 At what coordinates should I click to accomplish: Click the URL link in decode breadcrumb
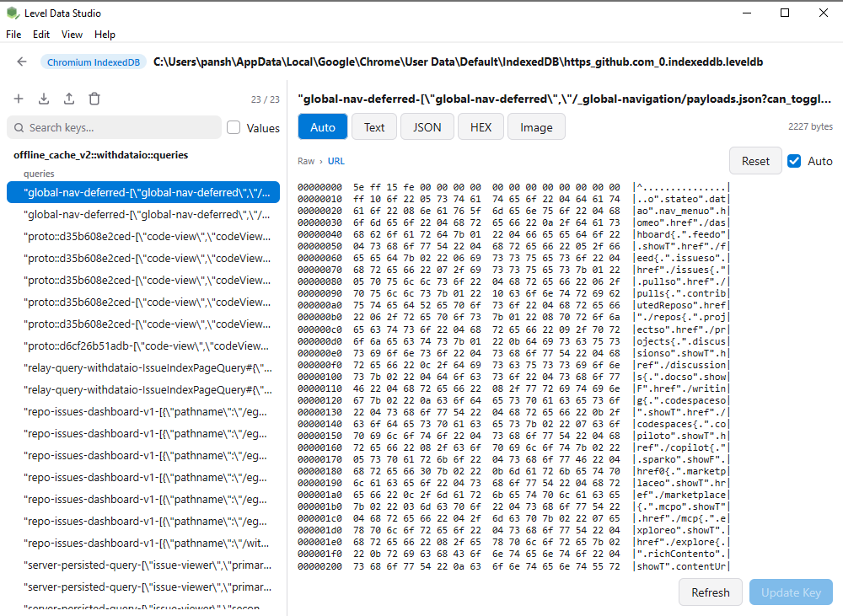point(336,161)
